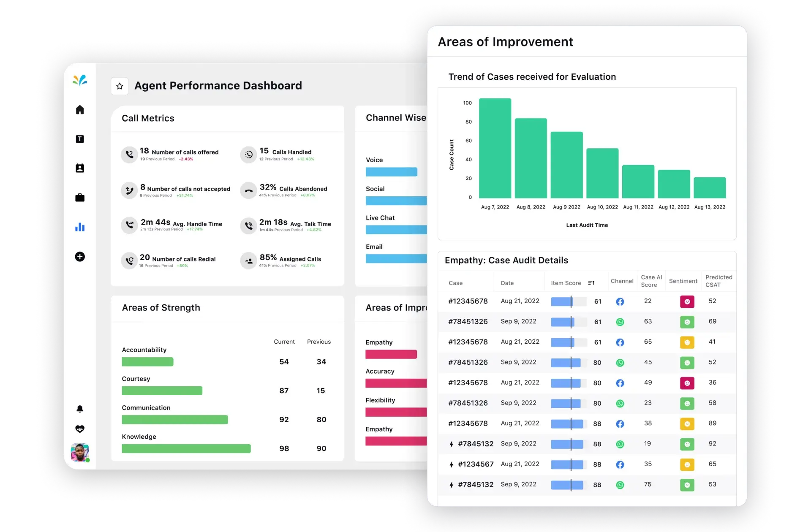Click the community heart icon near bottom sidebar

coord(80,429)
